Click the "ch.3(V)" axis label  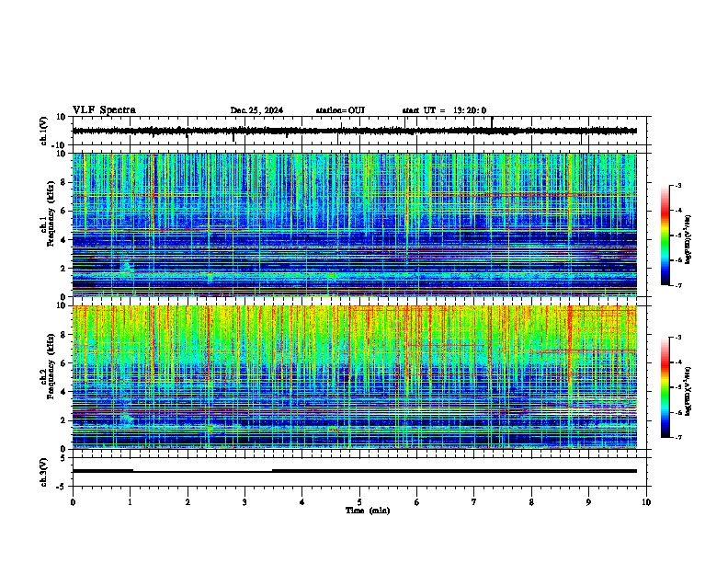click(x=44, y=472)
